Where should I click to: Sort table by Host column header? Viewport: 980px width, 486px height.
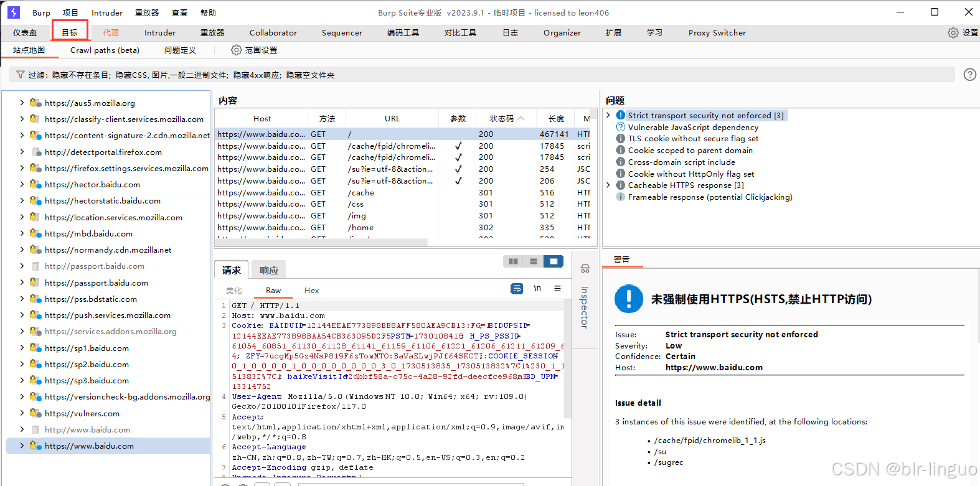262,118
